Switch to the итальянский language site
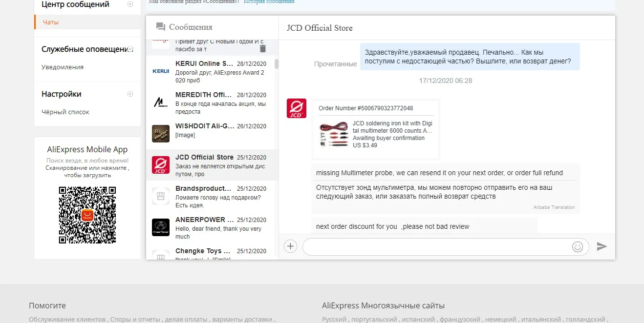 541,319
